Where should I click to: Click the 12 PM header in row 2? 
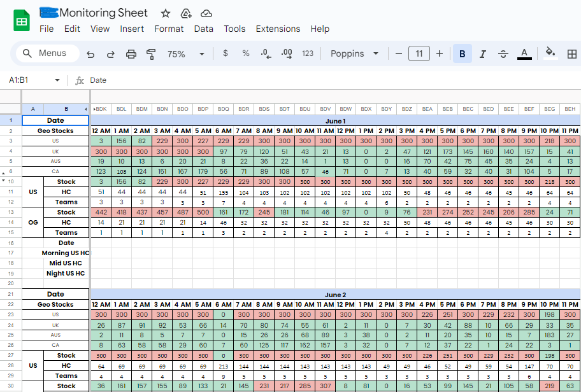point(346,131)
